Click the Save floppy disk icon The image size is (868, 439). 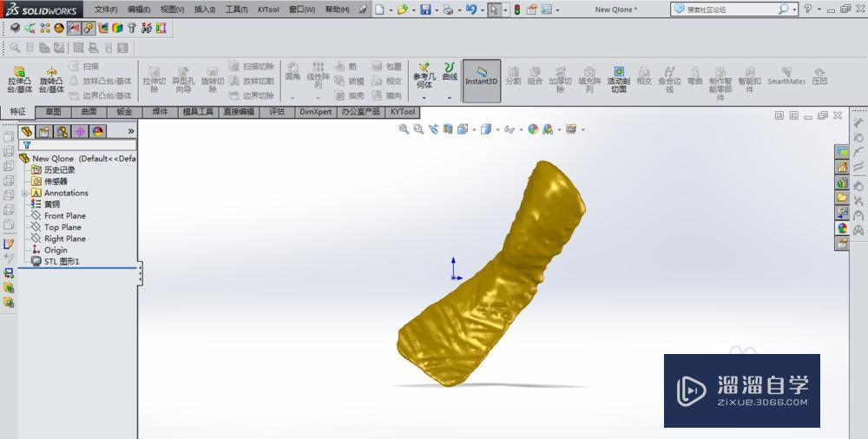coord(425,10)
